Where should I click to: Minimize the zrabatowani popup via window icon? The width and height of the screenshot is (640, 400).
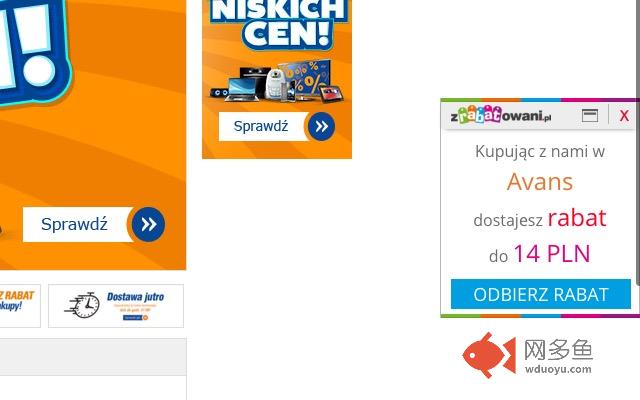coord(590,116)
